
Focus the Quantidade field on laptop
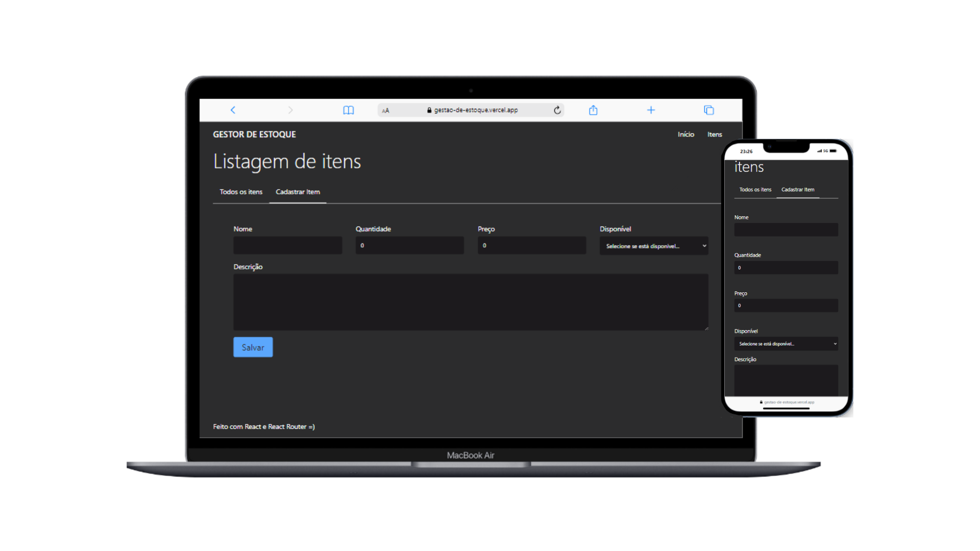409,245
